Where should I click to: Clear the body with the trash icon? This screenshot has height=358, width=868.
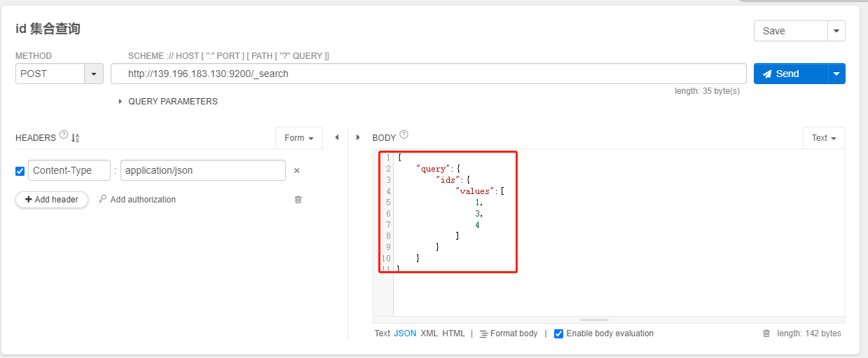pyautogui.click(x=766, y=333)
